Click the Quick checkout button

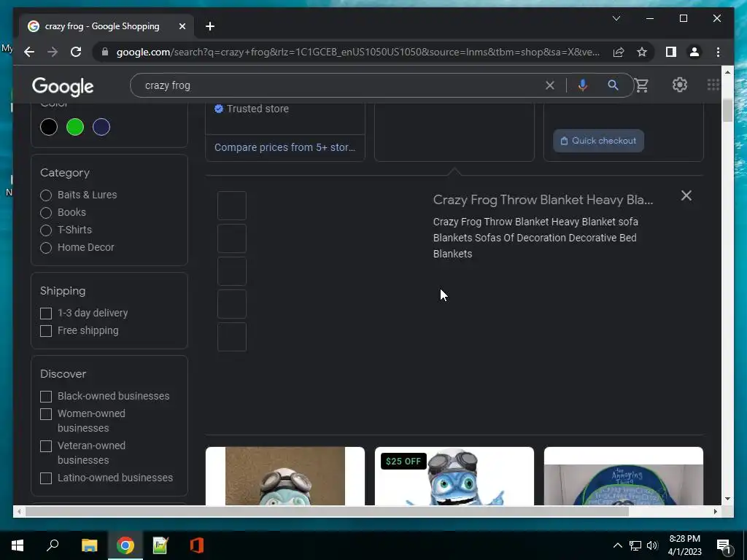click(598, 141)
